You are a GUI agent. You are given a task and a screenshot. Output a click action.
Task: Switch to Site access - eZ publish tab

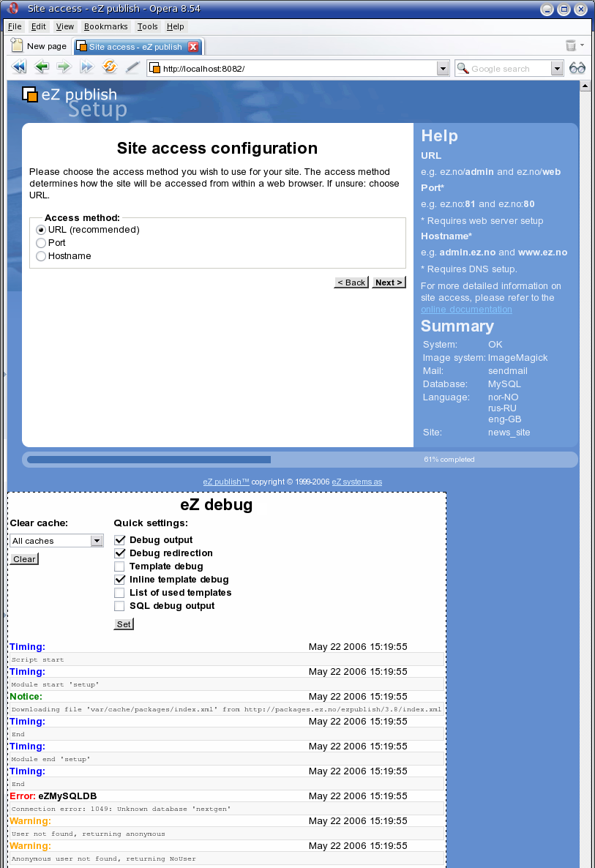(x=135, y=47)
